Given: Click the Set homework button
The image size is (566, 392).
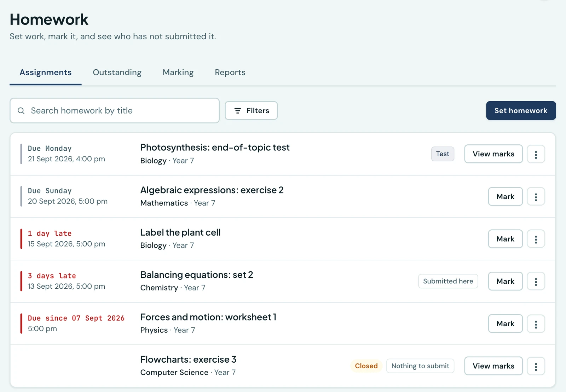Looking at the screenshot, I should tap(521, 111).
